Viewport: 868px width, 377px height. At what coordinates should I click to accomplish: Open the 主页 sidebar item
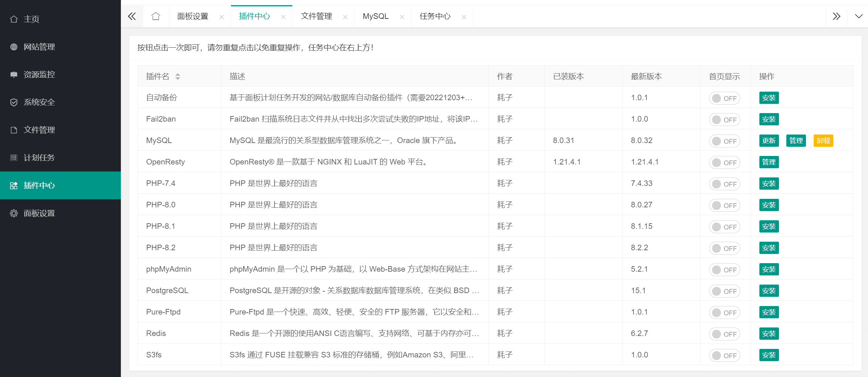click(32, 19)
